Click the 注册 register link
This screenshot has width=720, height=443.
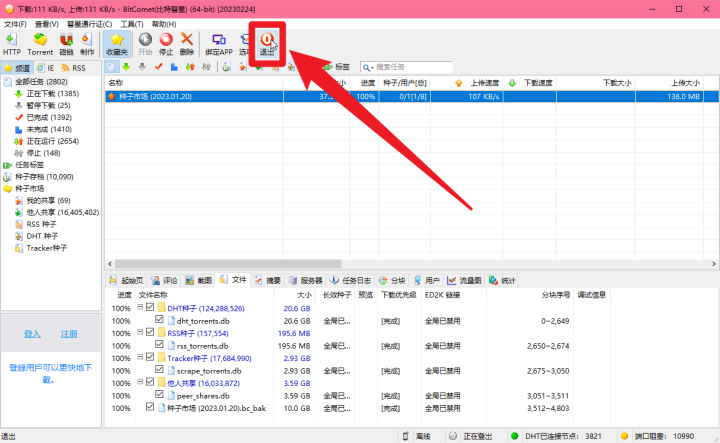point(69,334)
